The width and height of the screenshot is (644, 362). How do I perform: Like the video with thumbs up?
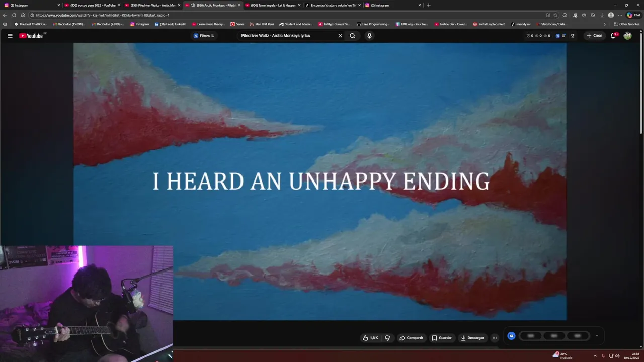pyautogui.click(x=370, y=338)
